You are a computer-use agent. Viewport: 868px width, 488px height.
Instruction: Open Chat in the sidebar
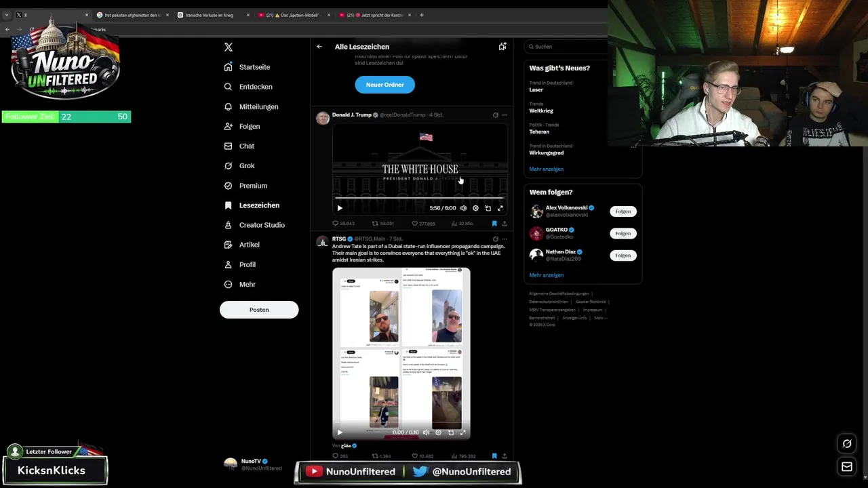tap(239, 146)
